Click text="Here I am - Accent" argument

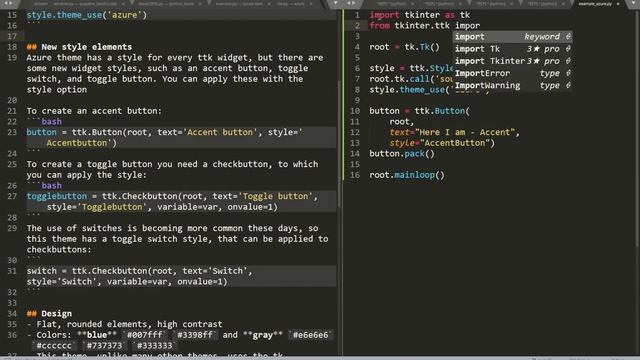(x=452, y=132)
